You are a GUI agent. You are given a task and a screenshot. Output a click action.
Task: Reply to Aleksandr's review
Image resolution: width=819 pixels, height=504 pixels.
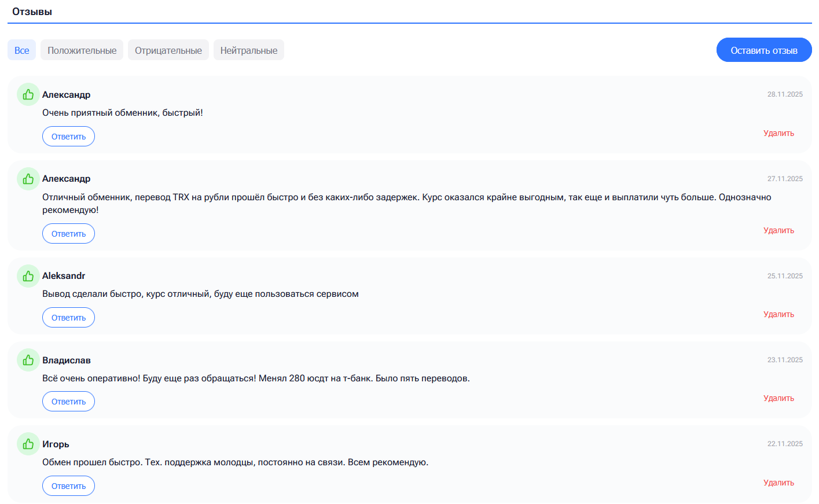pos(68,318)
